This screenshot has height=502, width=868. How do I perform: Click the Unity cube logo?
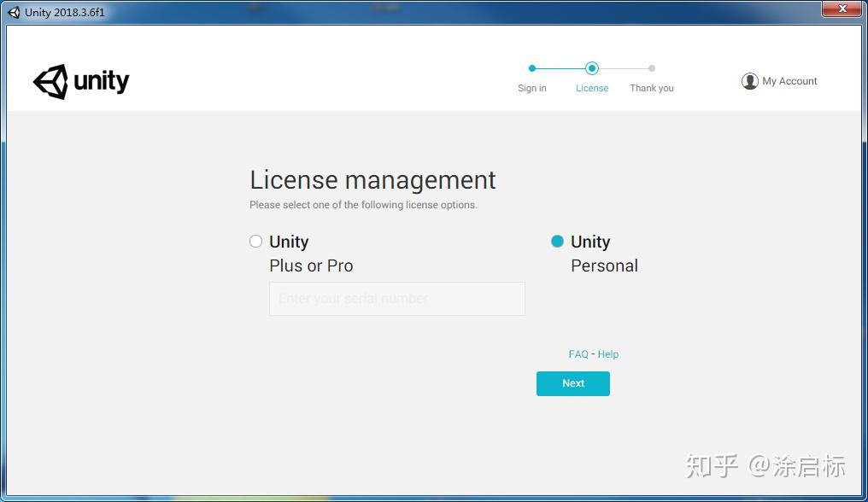(x=53, y=81)
